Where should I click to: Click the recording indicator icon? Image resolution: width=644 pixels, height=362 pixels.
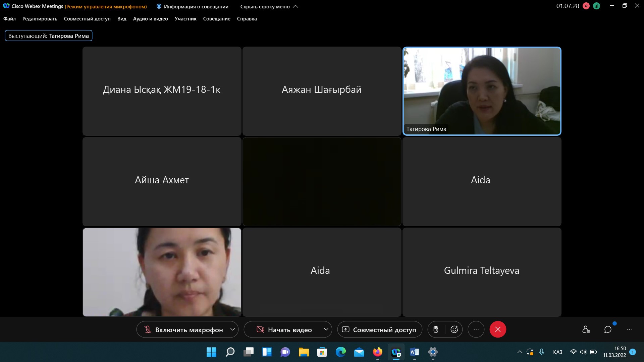click(x=586, y=6)
